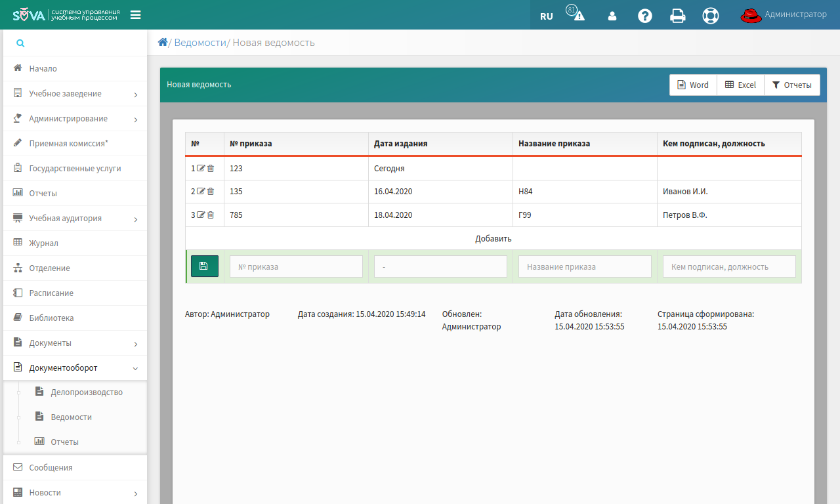Click the user profile icon in header

pos(612,16)
